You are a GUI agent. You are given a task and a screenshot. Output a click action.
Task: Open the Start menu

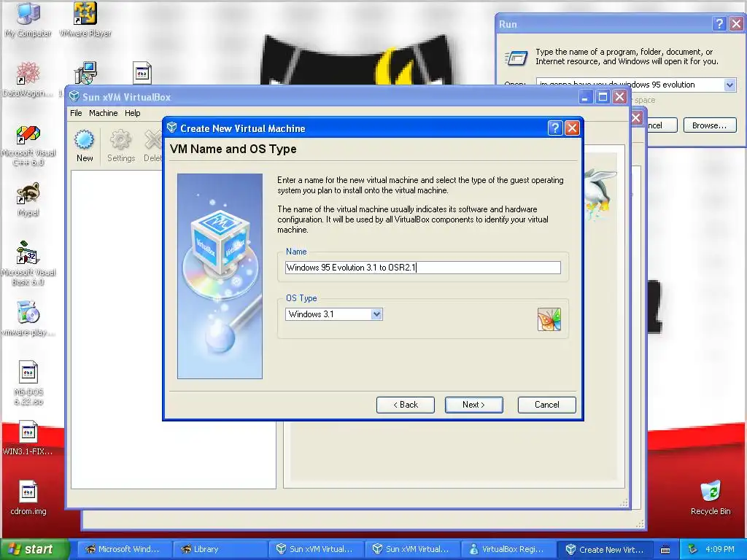click(x=34, y=549)
